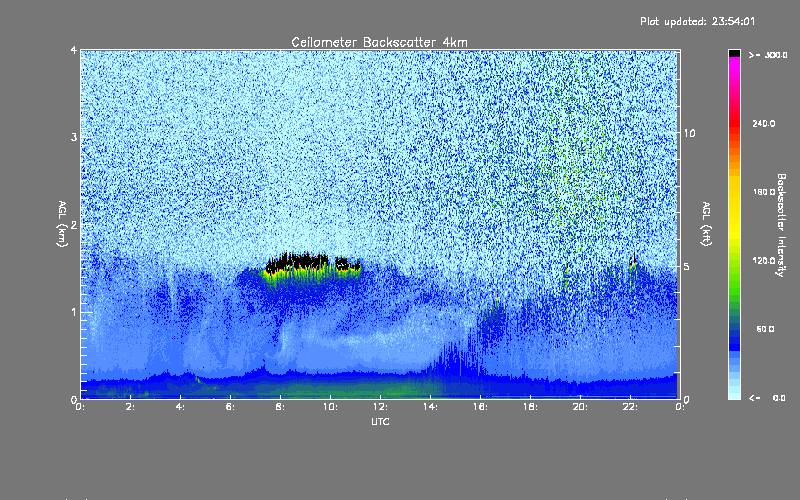Click the "5" tick on the kft axis
800x500 pixels.
(687, 266)
